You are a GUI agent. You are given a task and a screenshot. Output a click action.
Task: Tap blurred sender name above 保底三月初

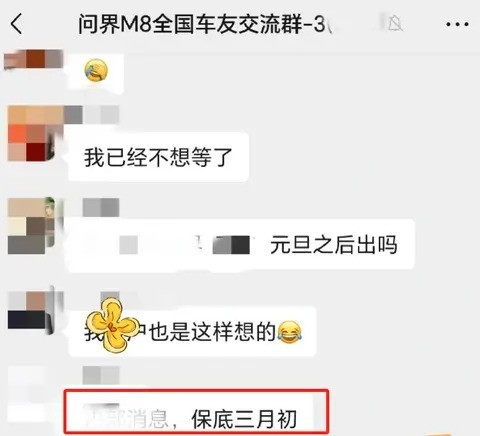pyautogui.click(x=101, y=376)
